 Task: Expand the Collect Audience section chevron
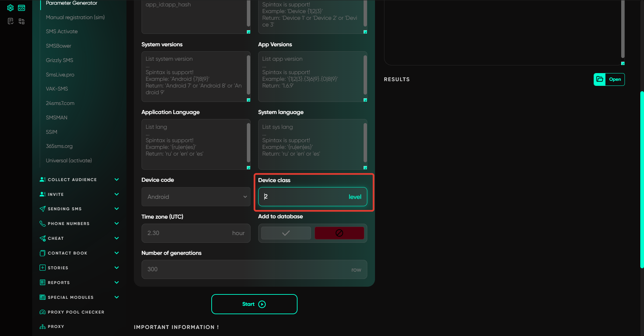click(117, 180)
